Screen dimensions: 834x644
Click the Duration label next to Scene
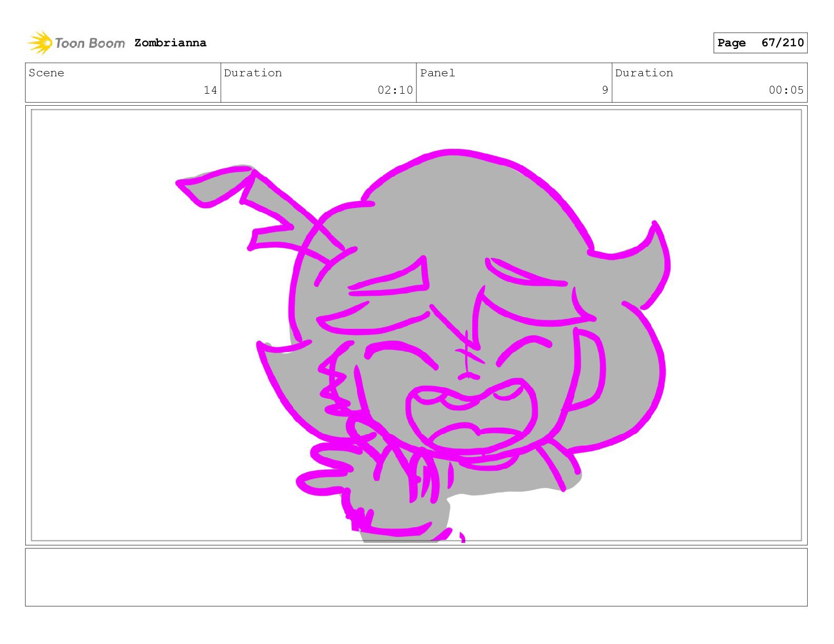point(253,73)
